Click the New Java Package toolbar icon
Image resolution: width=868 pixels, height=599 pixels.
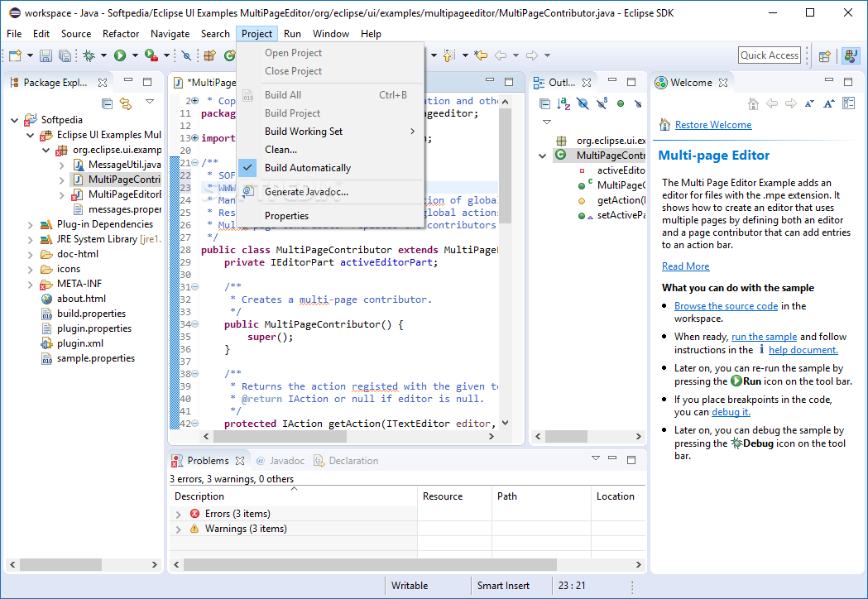click(209, 55)
